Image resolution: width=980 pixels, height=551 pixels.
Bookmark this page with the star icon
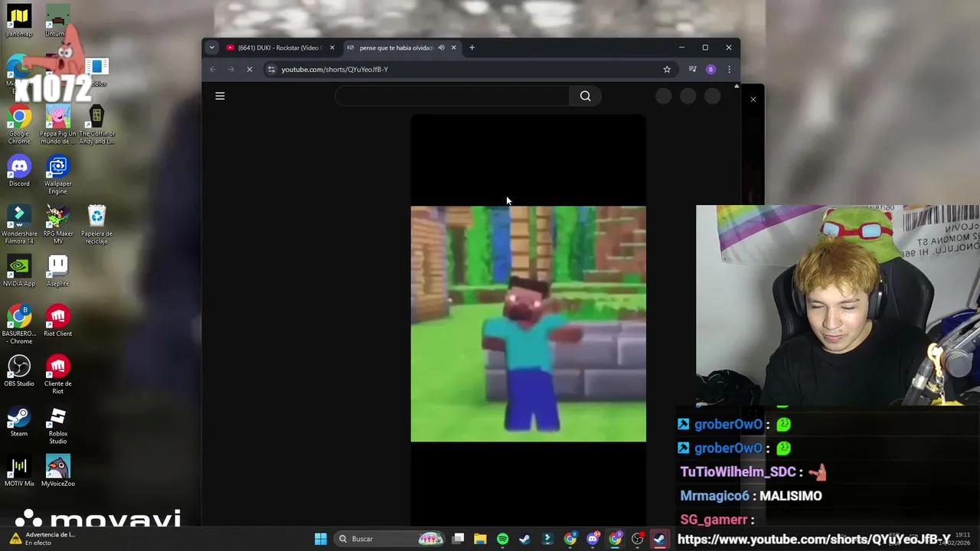click(667, 70)
